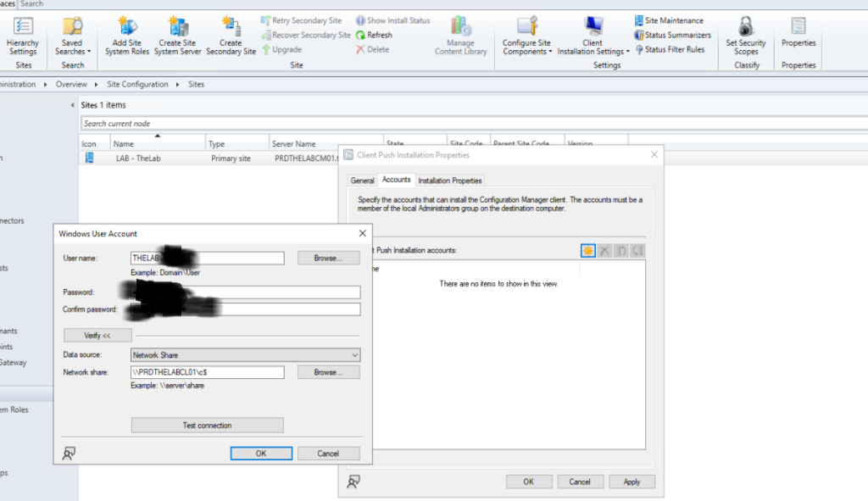The height and width of the screenshot is (501, 868).
Task: Cancel Client Push Installation Properties dialog
Action: [x=580, y=482]
